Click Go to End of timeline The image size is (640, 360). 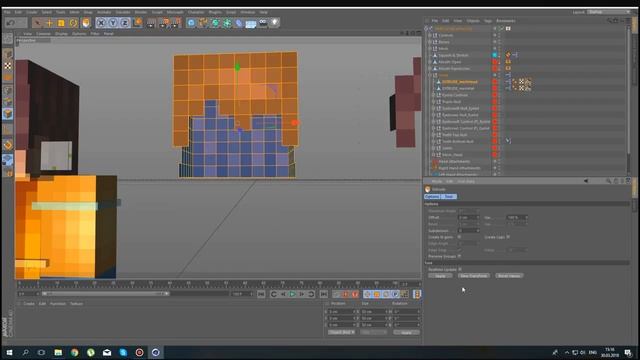point(324,294)
